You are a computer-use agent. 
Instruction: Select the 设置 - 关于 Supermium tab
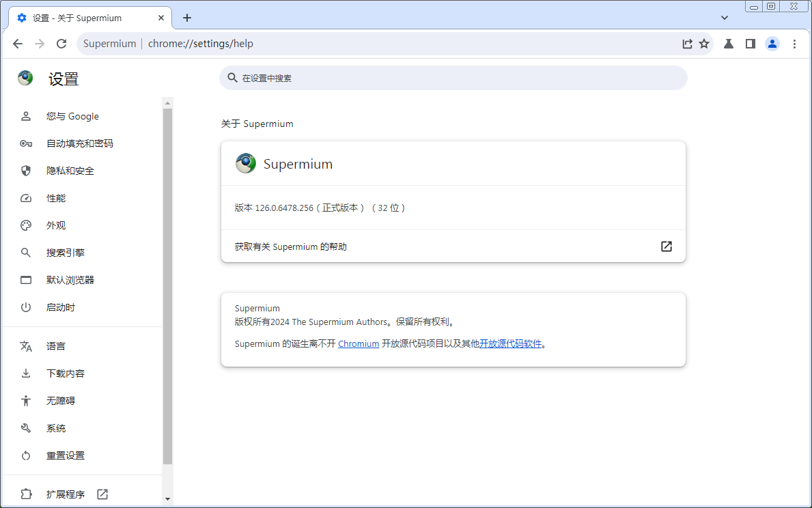pos(91,18)
